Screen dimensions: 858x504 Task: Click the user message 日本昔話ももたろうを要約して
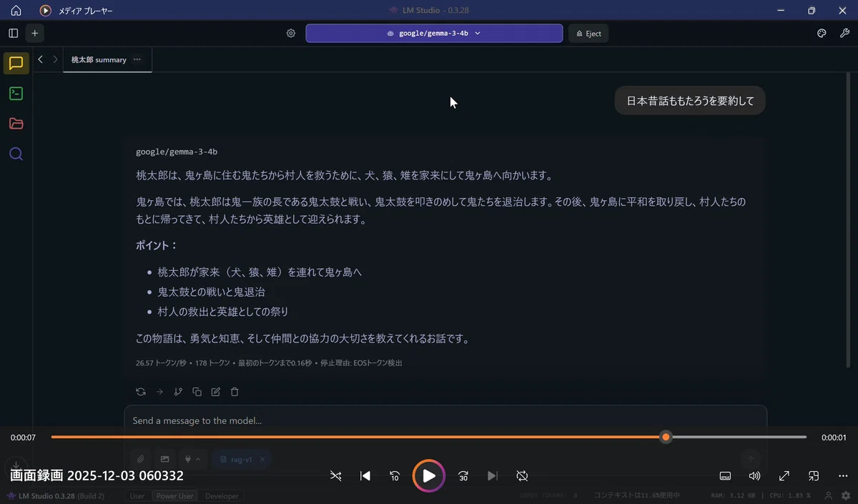pyautogui.click(x=690, y=101)
